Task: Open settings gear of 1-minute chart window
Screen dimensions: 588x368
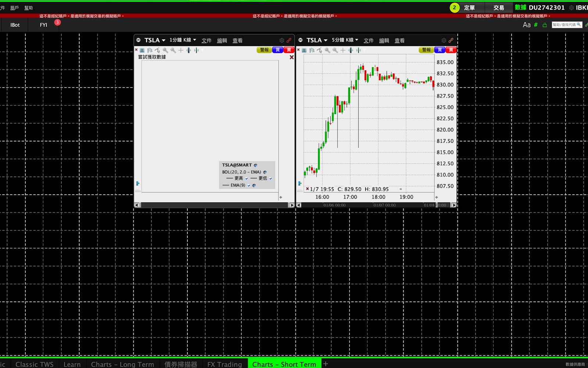Action: (282, 40)
